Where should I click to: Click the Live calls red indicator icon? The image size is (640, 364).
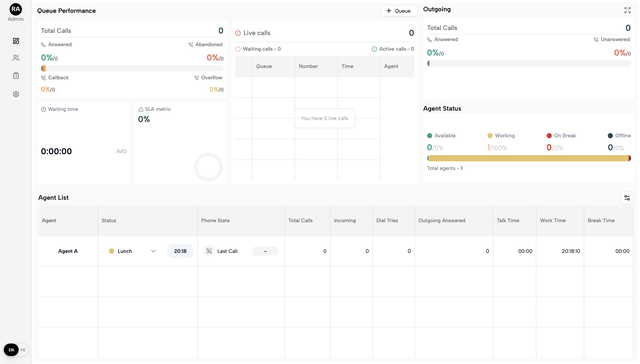pos(238,33)
